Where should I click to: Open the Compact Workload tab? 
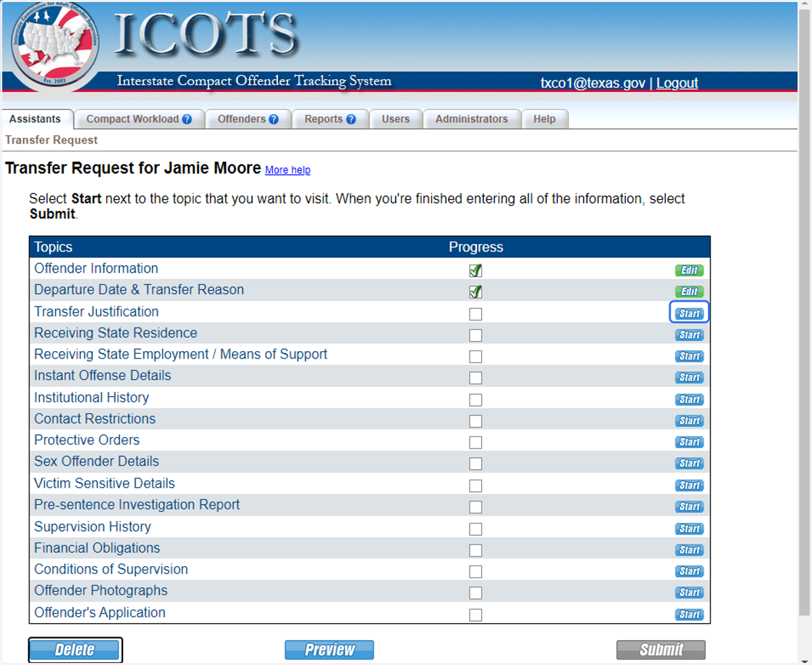[139, 119]
